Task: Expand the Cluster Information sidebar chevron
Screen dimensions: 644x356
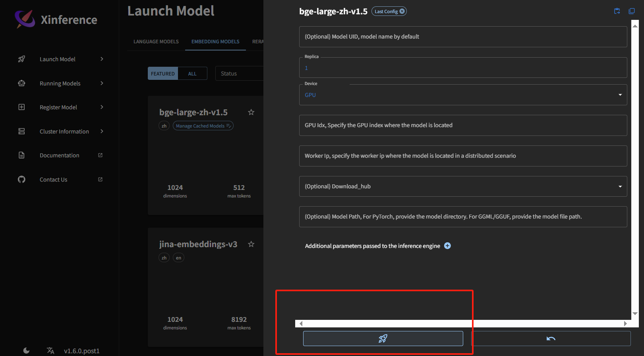Action: point(102,132)
